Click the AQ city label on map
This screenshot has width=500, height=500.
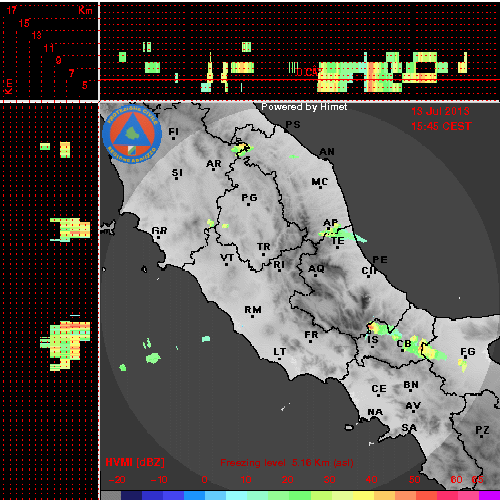click(316, 268)
